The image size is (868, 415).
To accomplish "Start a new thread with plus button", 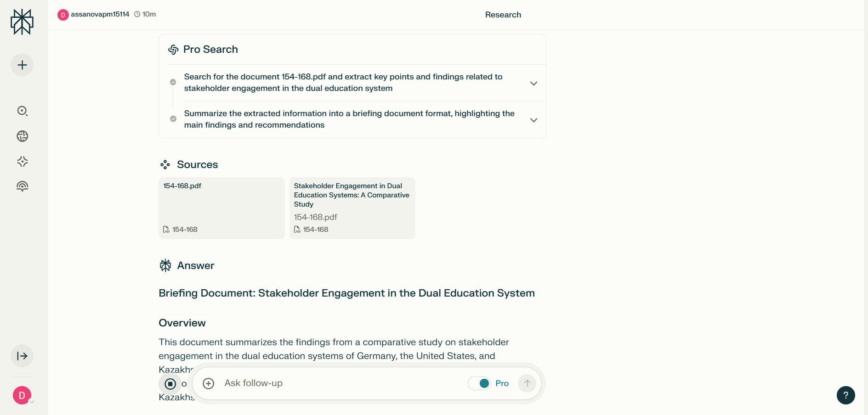I will click(x=22, y=65).
